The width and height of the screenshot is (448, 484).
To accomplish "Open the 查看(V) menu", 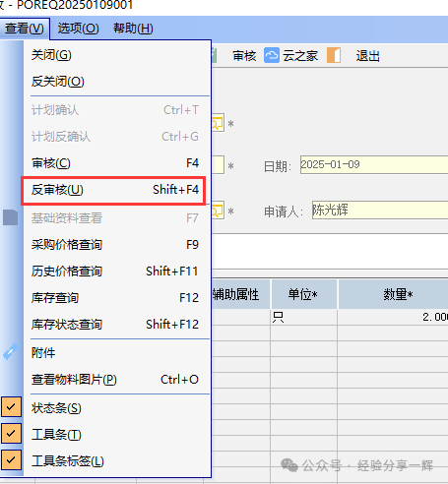I will (x=25, y=29).
